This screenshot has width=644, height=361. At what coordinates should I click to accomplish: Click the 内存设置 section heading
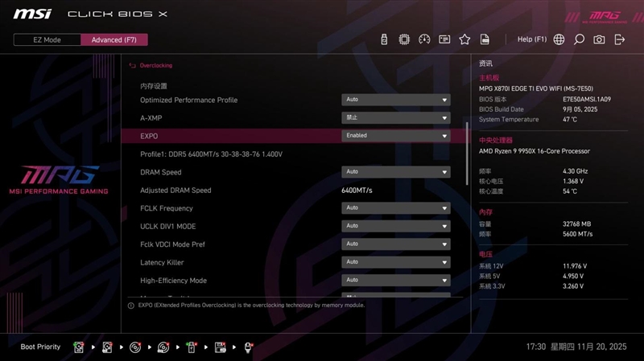click(154, 86)
